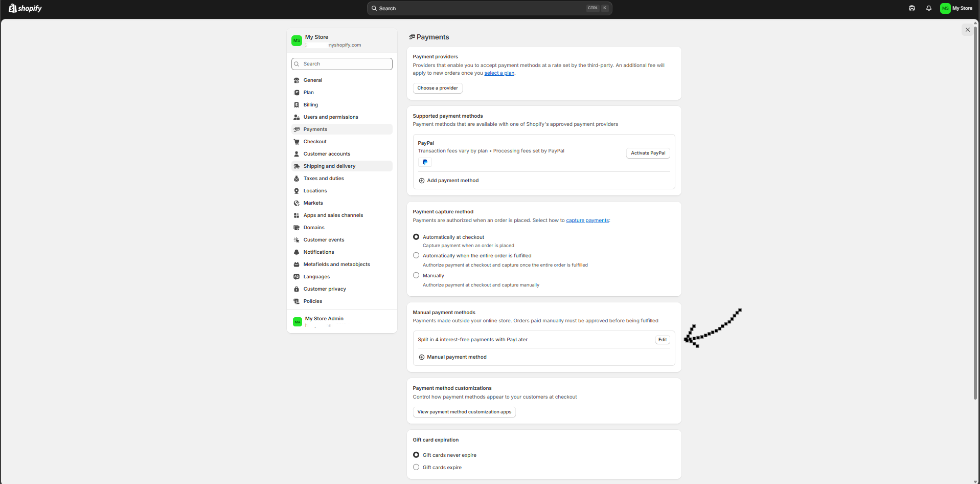Click the Locations pin icon
Screen dimensions: 980x484
(x=297, y=191)
